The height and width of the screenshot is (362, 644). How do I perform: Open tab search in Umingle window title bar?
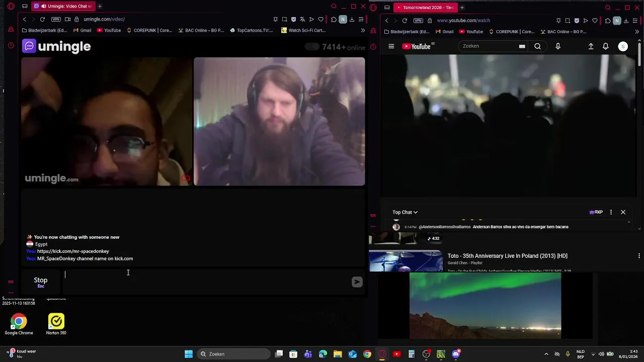[x=334, y=7]
